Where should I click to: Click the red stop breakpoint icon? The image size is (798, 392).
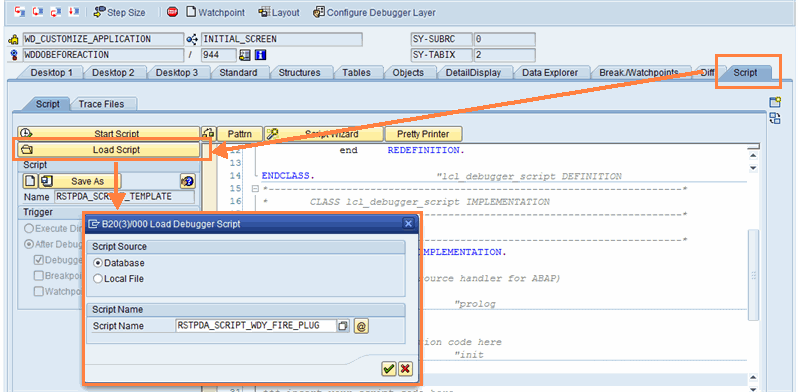click(x=173, y=12)
